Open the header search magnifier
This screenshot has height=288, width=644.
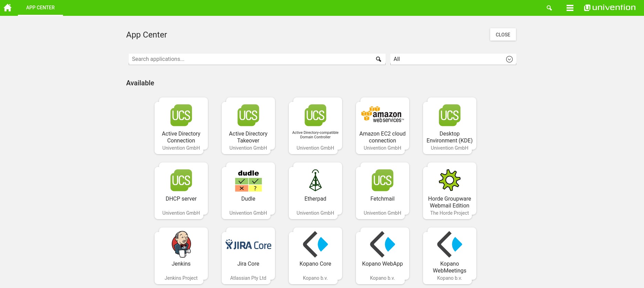549,8
